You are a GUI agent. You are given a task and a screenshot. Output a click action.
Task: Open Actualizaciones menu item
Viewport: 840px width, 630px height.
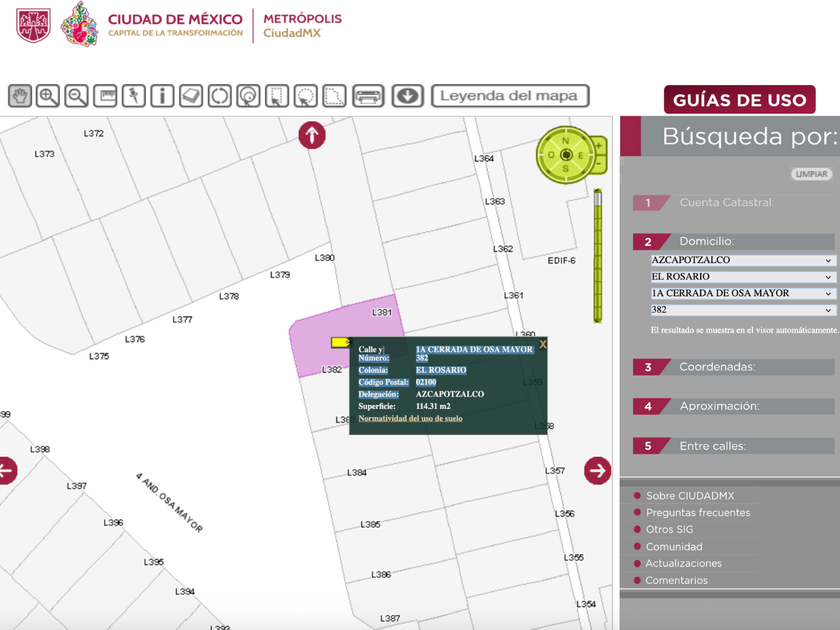[x=684, y=564]
